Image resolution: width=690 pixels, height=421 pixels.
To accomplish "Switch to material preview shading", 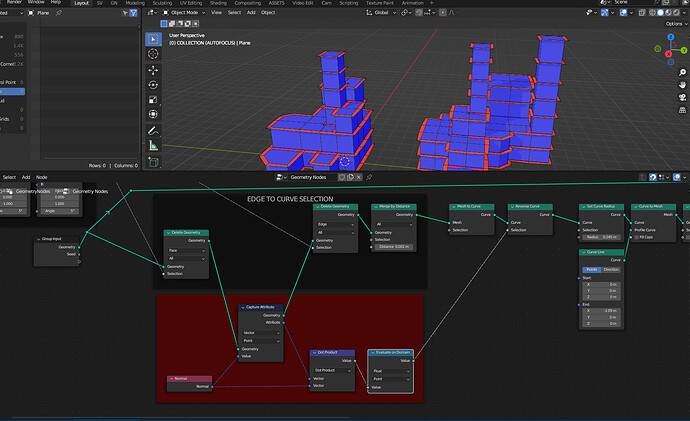I will pos(668,13).
